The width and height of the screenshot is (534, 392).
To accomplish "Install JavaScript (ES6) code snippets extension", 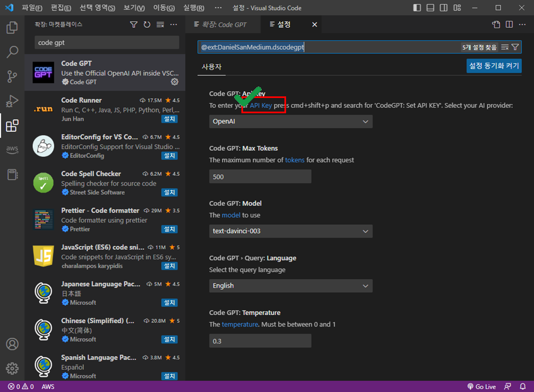I will click(169, 266).
